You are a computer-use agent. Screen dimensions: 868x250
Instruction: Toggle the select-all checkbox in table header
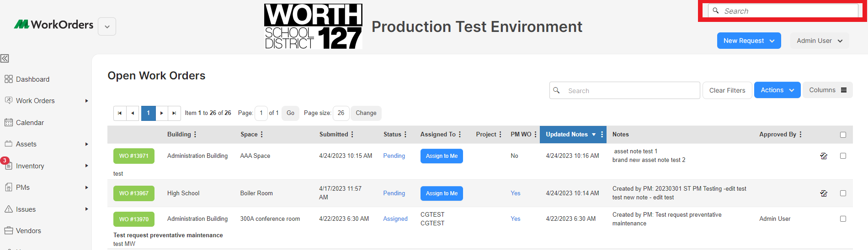pyautogui.click(x=843, y=135)
